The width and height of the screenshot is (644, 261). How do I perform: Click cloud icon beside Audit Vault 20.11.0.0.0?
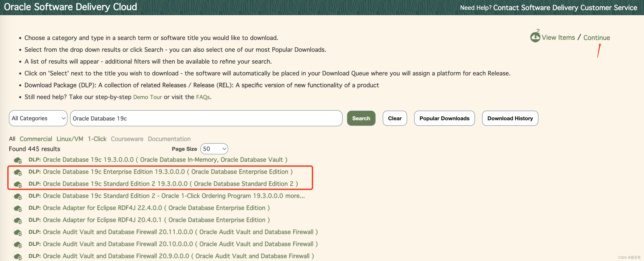[18, 232]
